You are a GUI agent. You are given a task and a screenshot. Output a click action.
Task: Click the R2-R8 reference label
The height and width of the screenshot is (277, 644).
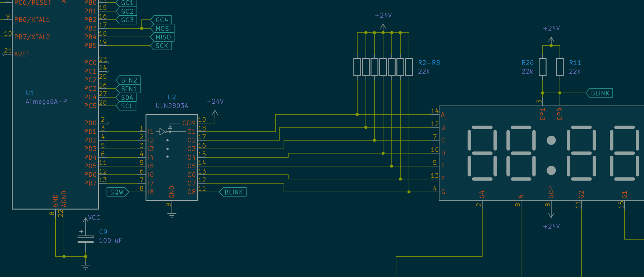429,63
